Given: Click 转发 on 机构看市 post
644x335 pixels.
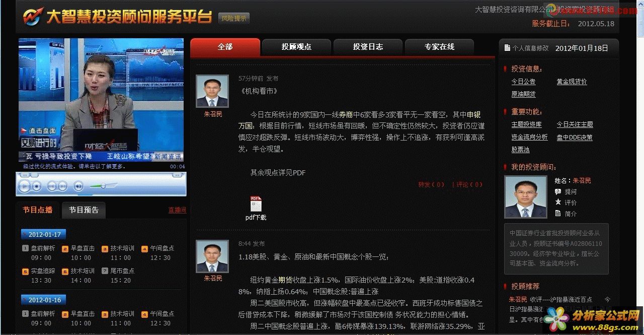Looking at the screenshot, I should click(432, 185).
